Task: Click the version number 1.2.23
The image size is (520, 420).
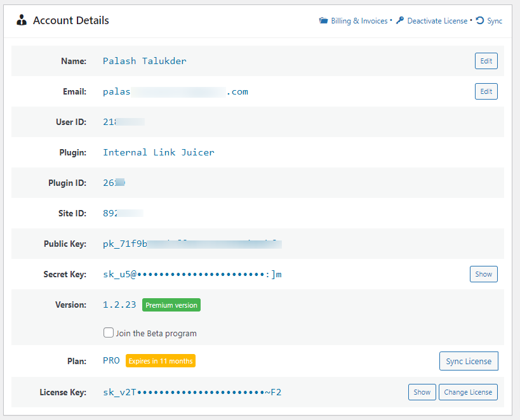Action: click(119, 305)
